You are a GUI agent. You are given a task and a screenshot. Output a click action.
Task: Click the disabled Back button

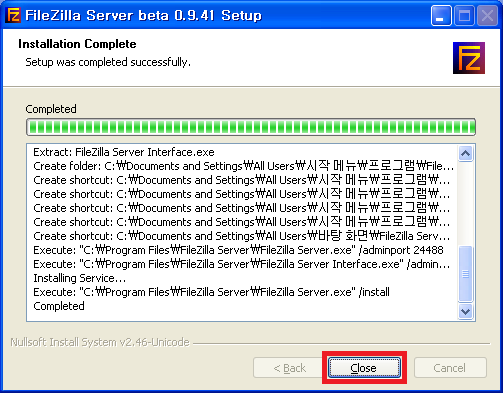(x=289, y=368)
